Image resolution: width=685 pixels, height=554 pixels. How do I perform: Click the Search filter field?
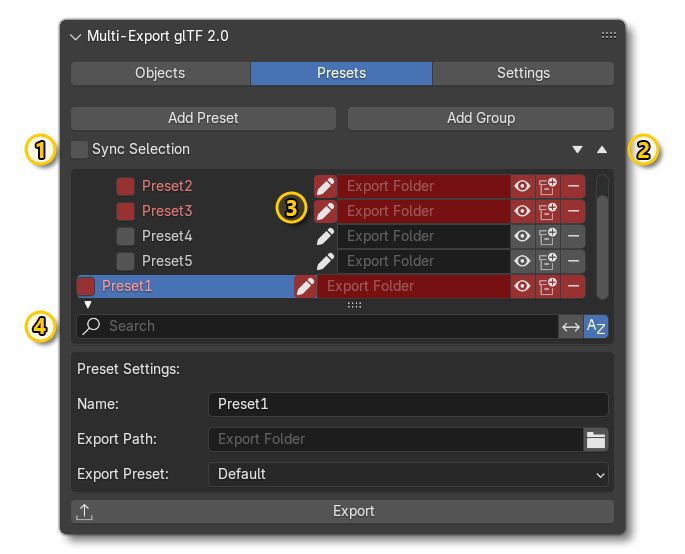pos(318,327)
